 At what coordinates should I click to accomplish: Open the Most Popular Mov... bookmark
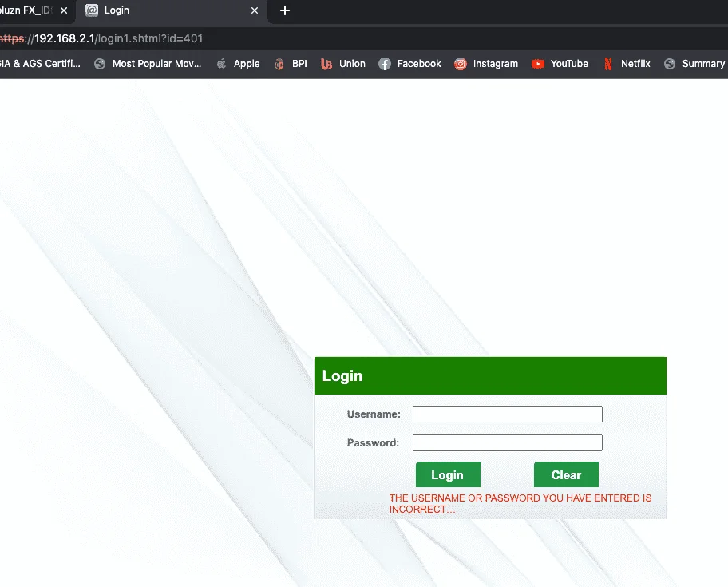point(148,64)
